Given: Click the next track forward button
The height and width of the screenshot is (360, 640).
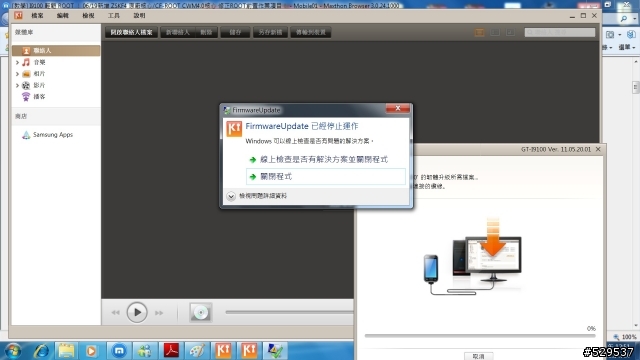Looking at the screenshot, I should [x=159, y=313].
